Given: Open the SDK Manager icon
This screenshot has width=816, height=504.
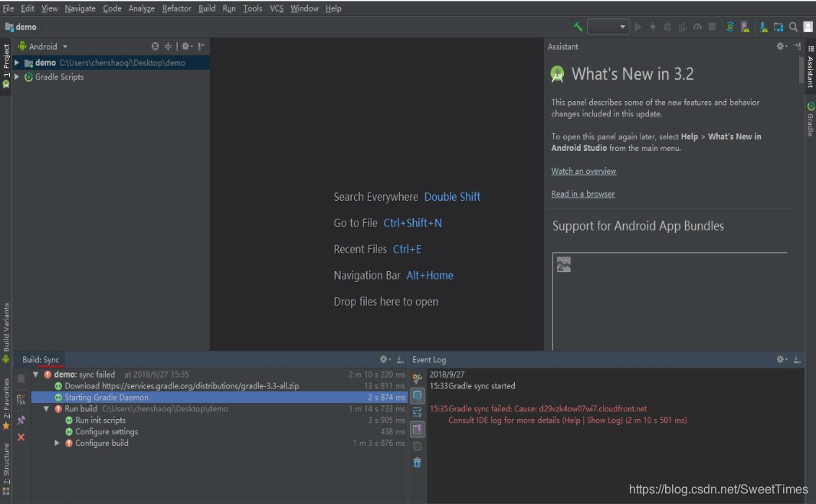Looking at the screenshot, I should (x=763, y=27).
